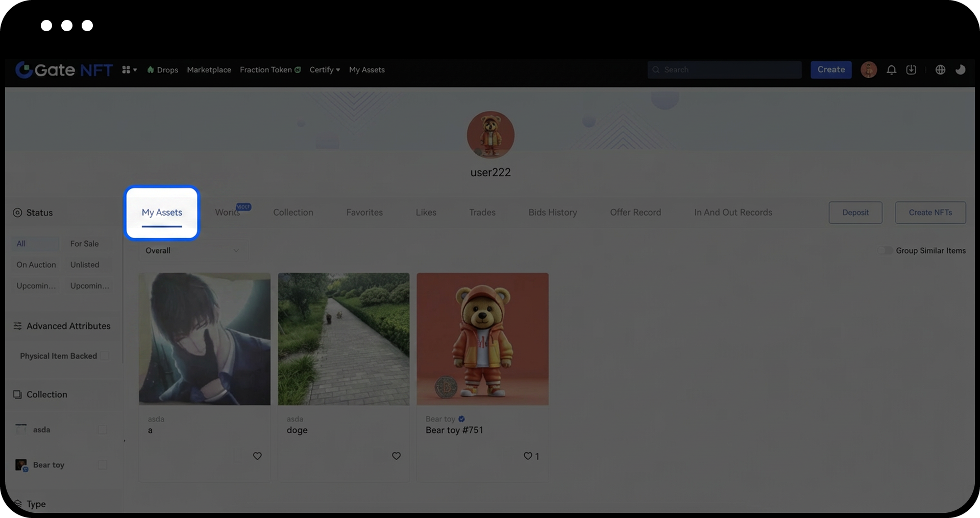Like the Bear toy #751 heart
Screen dimensions: 980x518
pos(528,456)
